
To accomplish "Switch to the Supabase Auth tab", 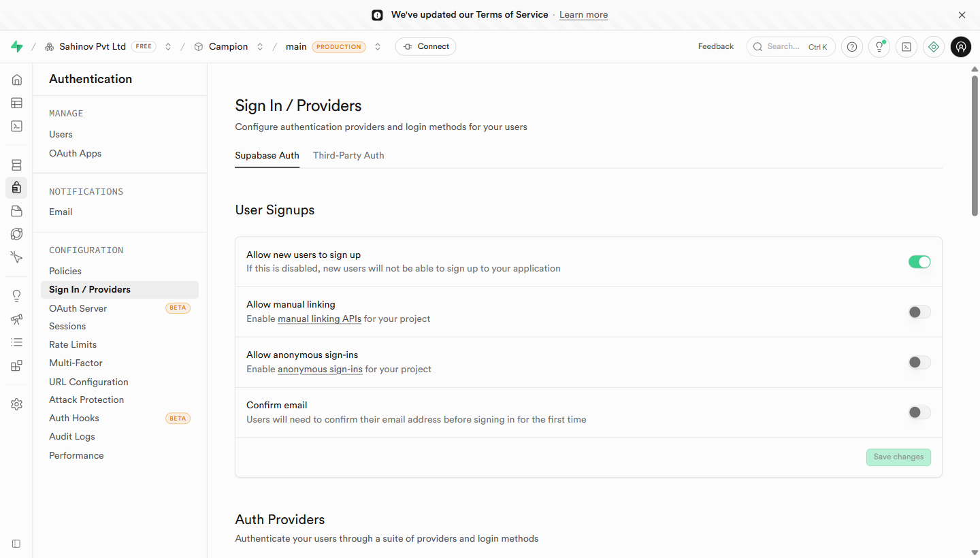I will (x=267, y=155).
